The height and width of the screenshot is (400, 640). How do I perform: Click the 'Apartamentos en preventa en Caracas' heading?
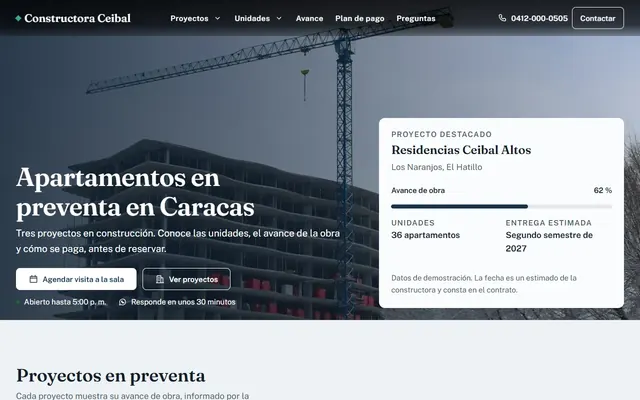pyautogui.click(x=135, y=192)
